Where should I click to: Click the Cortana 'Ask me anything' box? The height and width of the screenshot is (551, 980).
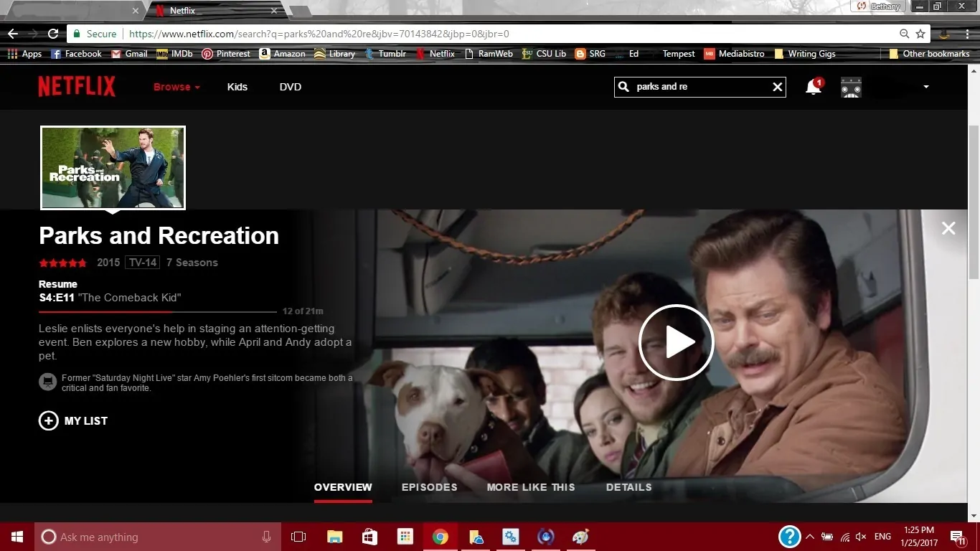pyautogui.click(x=158, y=537)
